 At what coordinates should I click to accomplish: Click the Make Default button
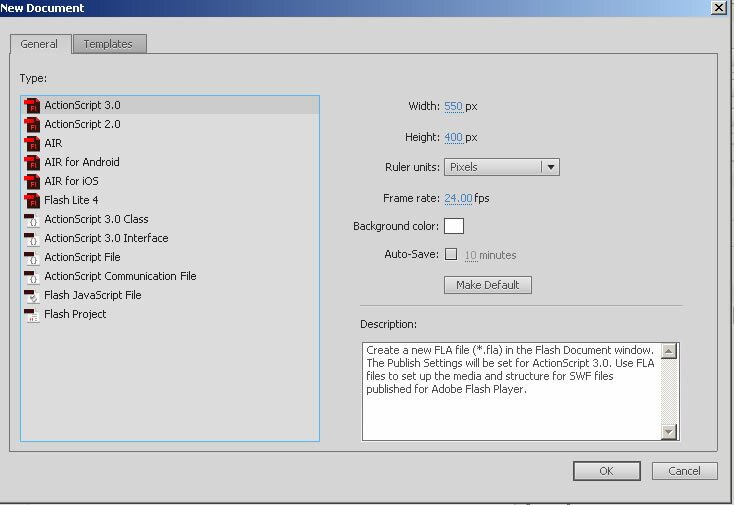click(x=487, y=285)
